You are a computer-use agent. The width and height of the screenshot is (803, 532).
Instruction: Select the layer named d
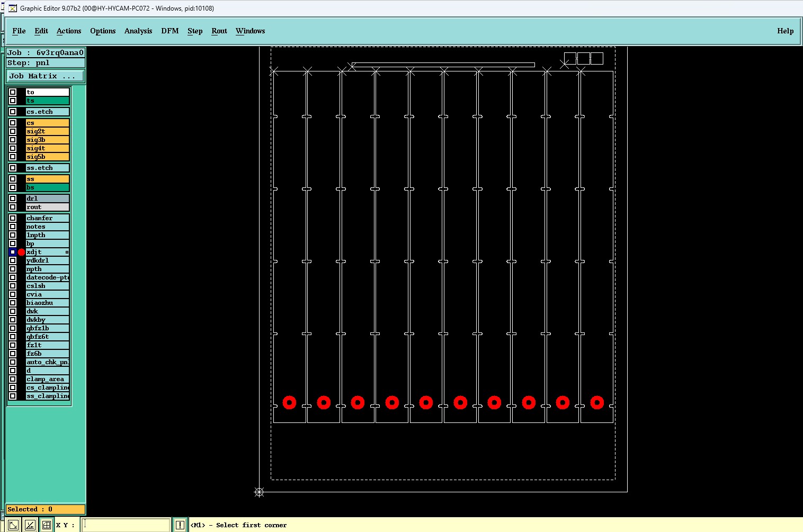pyautogui.click(x=48, y=371)
